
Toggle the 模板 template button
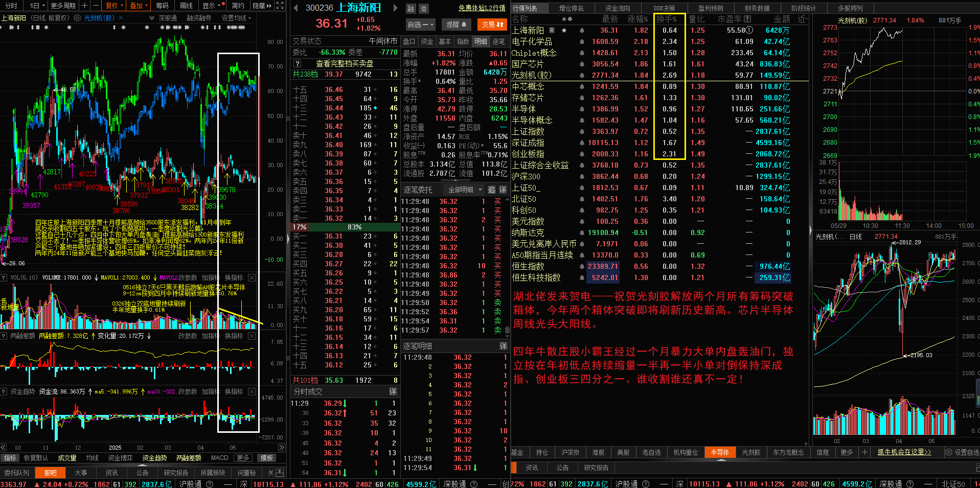point(267,458)
